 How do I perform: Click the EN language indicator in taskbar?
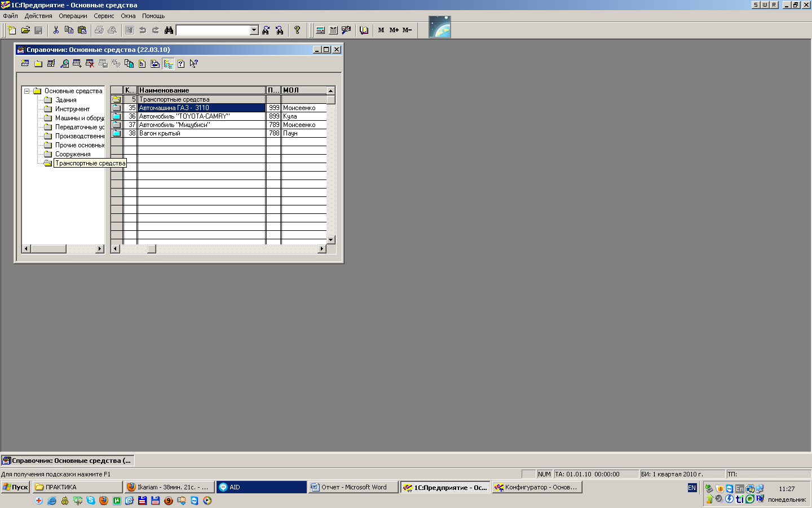[x=692, y=488]
